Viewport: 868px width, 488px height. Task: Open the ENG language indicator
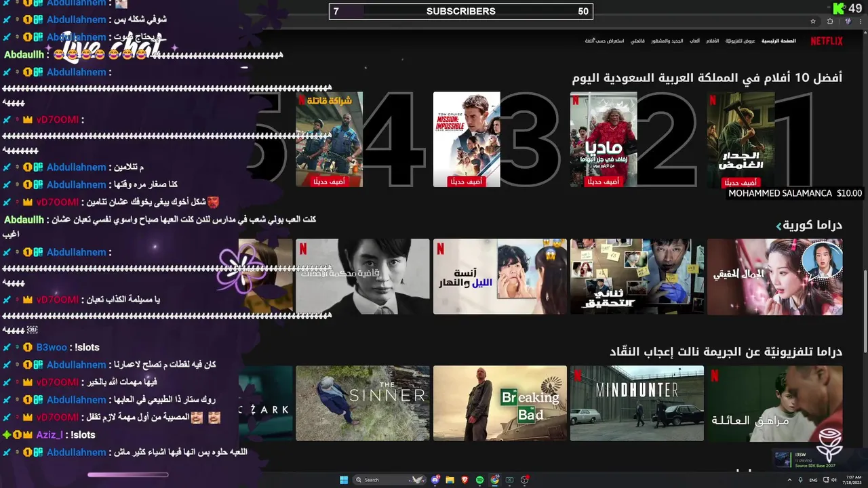point(813,480)
